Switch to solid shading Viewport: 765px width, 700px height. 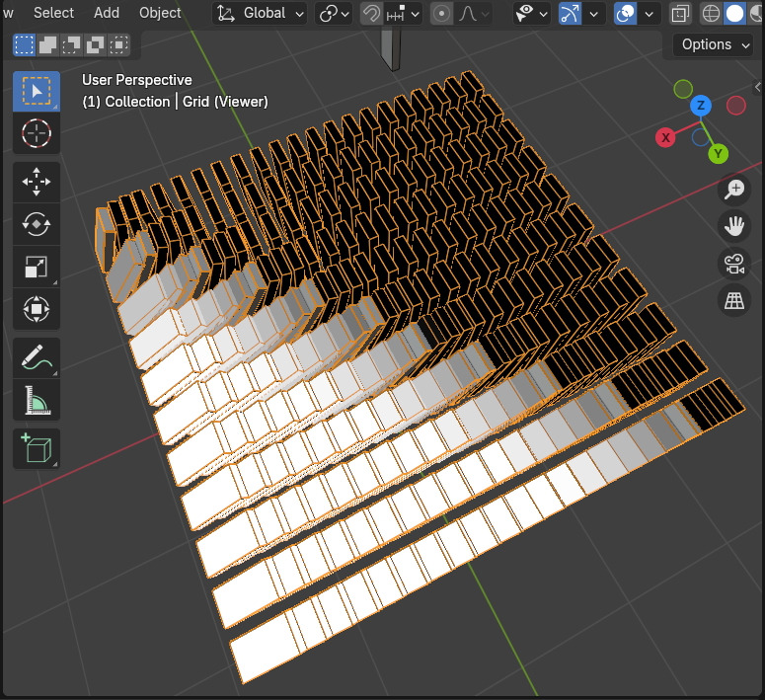click(734, 14)
